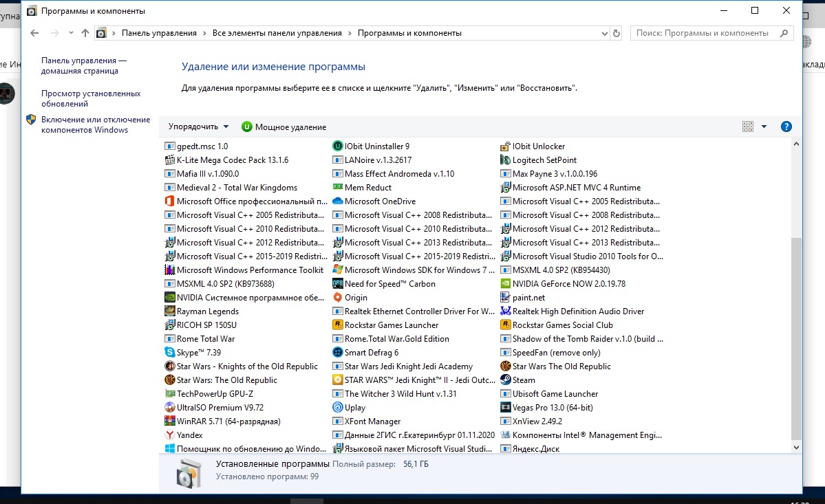Viewport: 825px width, 504px height.
Task: Click the Need for Speed Carbon icon
Action: pyautogui.click(x=338, y=284)
